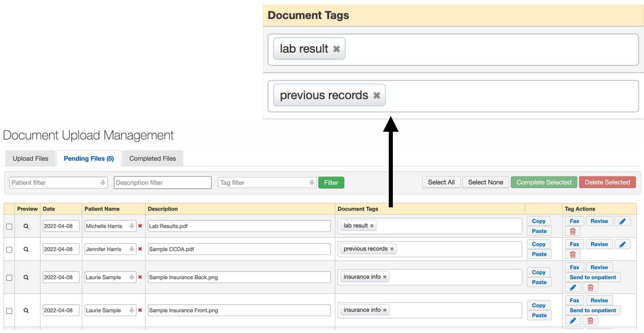Revise the Sample Insurance Front.png document
Image resolution: width=644 pixels, height=333 pixels.
(x=599, y=300)
